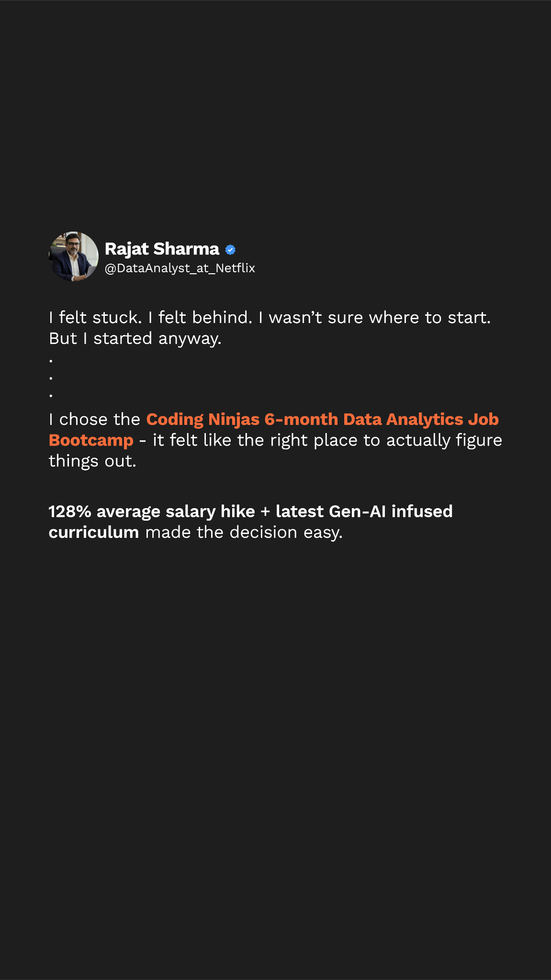Click the sentence 'But I started anyway.'
The image size is (551, 980).
coord(135,339)
